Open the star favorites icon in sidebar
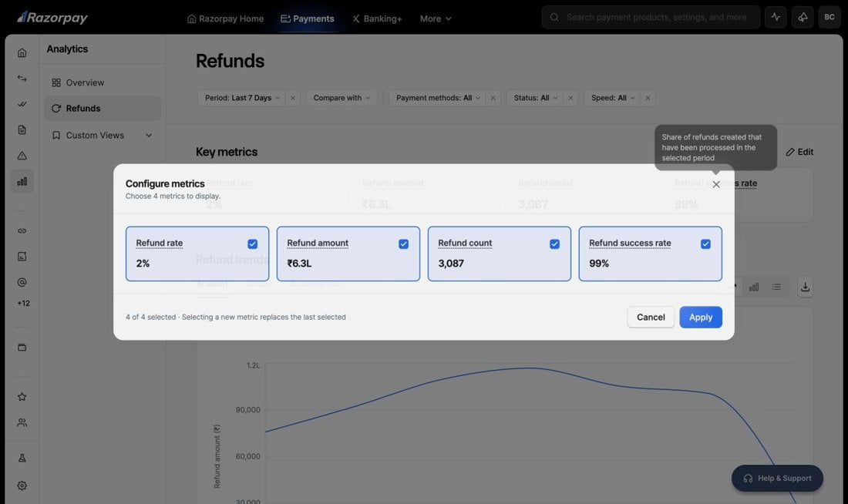 pyautogui.click(x=22, y=397)
